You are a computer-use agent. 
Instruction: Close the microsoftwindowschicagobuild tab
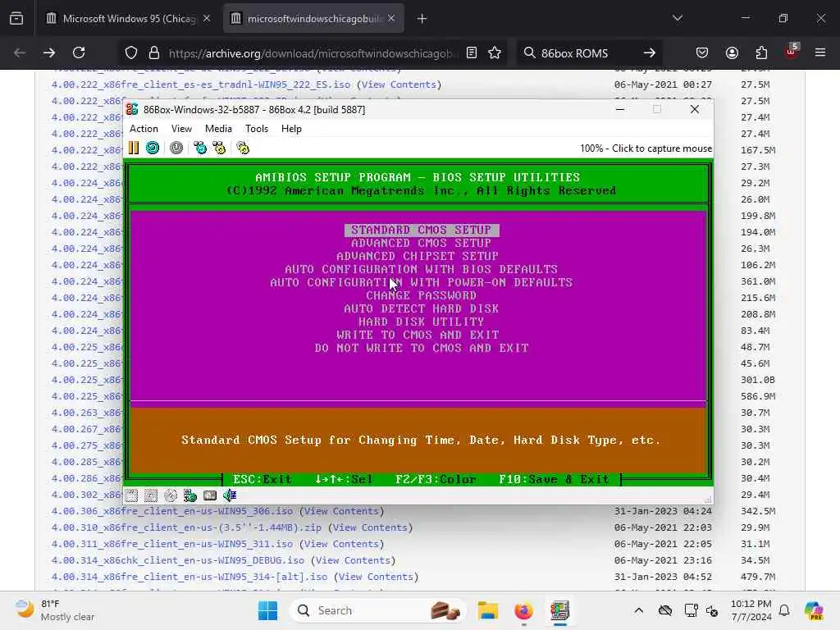tap(391, 19)
